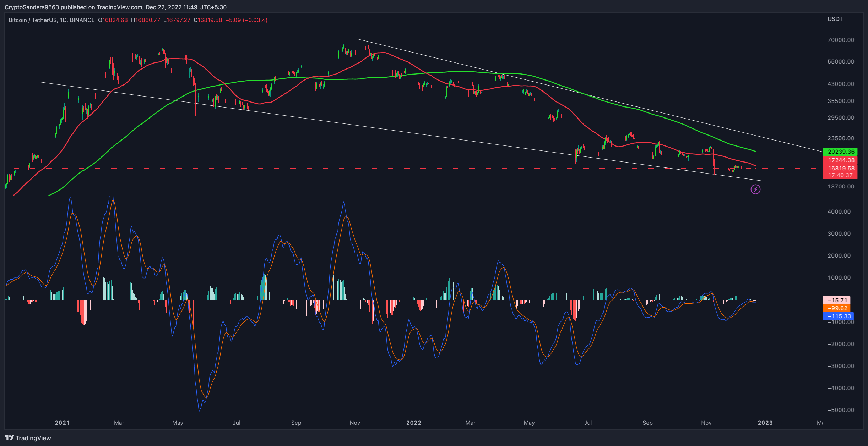This screenshot has height=446, width=868.
Task: Click the USDT currency label
Action: tap(835, 19)
